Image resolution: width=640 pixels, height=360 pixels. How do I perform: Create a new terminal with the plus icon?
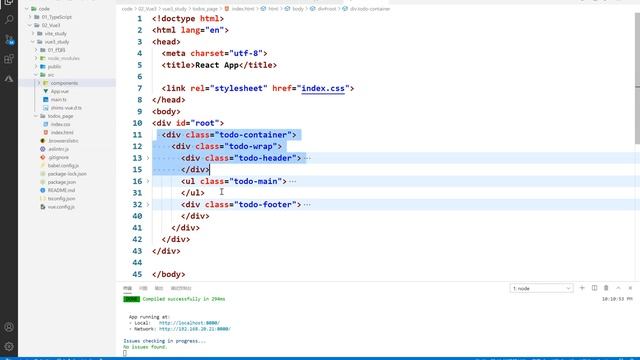point(582,288)
